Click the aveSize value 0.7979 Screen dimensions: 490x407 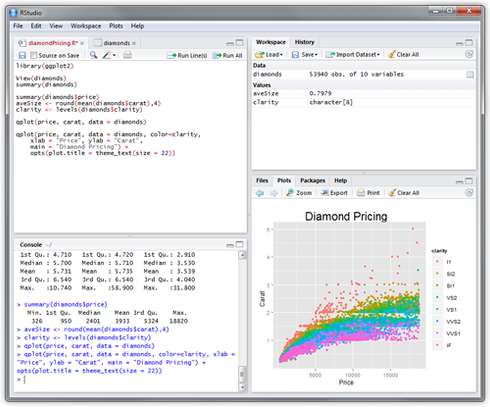[320, 93]
